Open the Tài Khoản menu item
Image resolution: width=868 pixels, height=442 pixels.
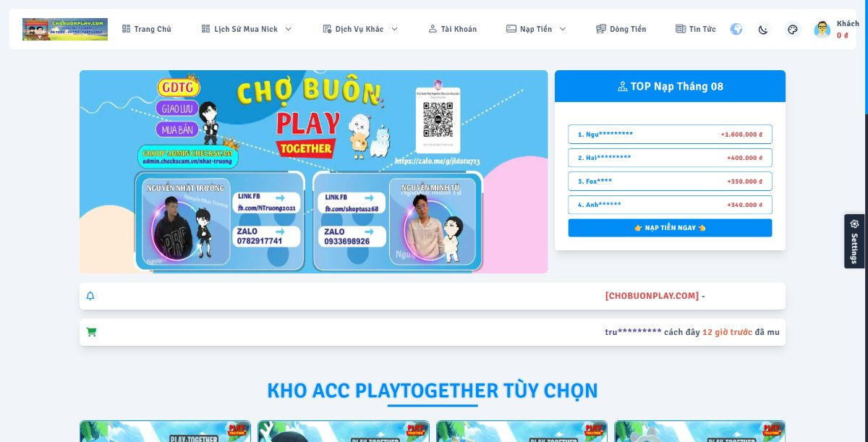point(453,29)
